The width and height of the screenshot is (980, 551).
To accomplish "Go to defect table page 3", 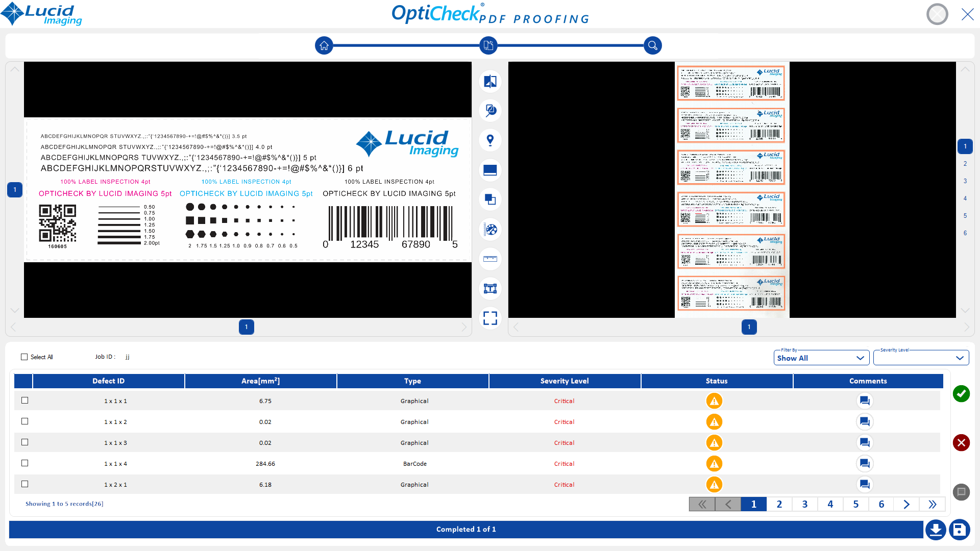I will point(804,504).
